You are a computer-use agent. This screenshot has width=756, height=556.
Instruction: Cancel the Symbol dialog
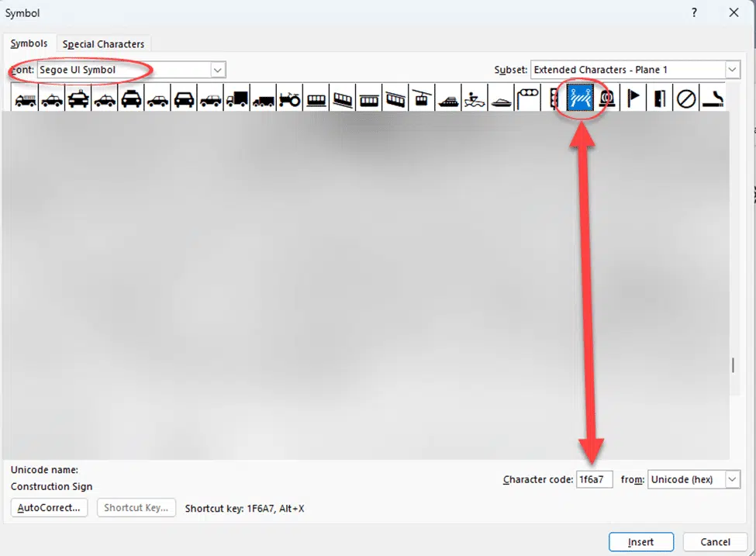click(x=715, y=542)
